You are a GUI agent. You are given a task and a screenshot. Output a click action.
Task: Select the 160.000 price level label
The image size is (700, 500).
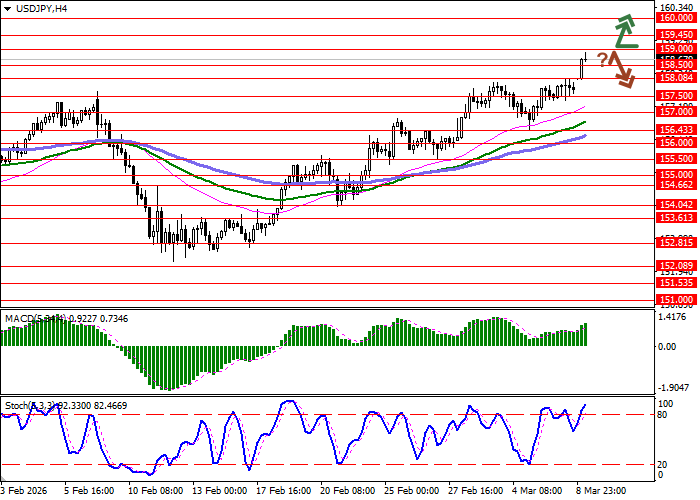coord(676,18)
